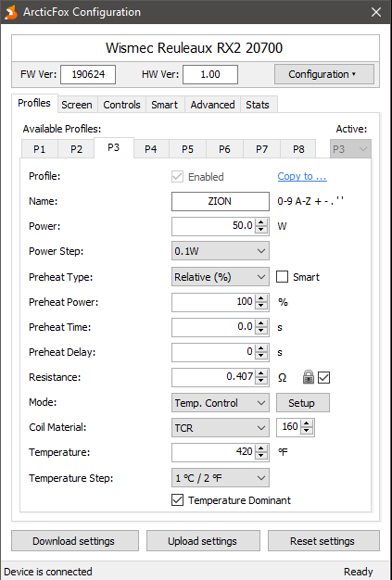Viewport: 392px width, 580px height.
Task: Select profile tab P4
Action: click(151, 149)
